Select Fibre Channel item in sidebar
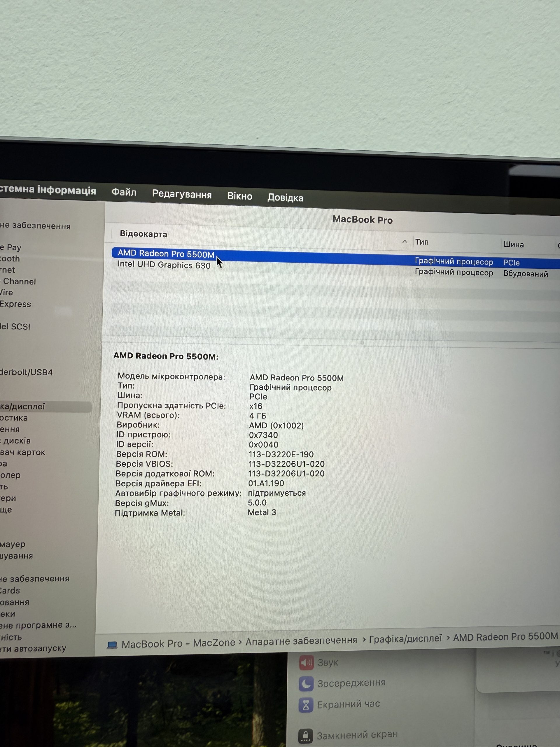 point(18,281)
